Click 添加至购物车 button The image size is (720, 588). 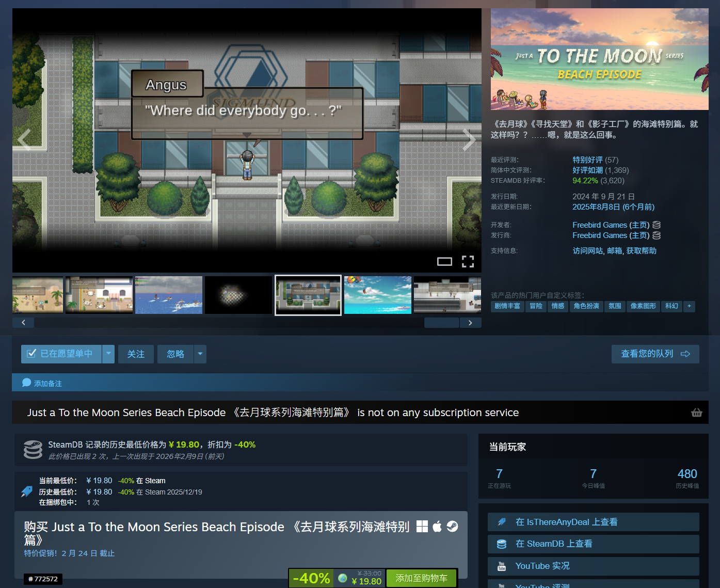point(421,578)
